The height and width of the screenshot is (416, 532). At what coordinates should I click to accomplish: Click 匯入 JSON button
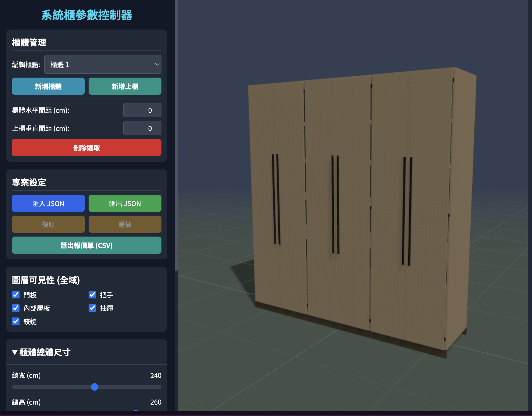[48, 203]
